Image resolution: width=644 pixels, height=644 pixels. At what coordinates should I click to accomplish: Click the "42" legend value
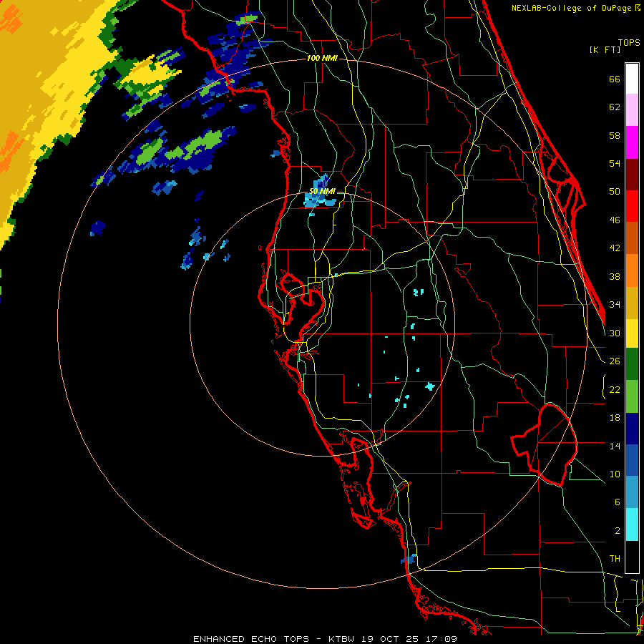(615, 248)
